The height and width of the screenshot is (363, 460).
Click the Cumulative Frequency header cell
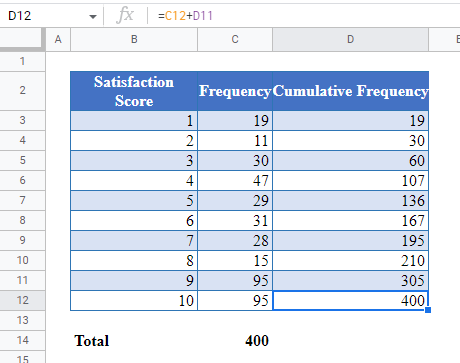click(350, 91)
